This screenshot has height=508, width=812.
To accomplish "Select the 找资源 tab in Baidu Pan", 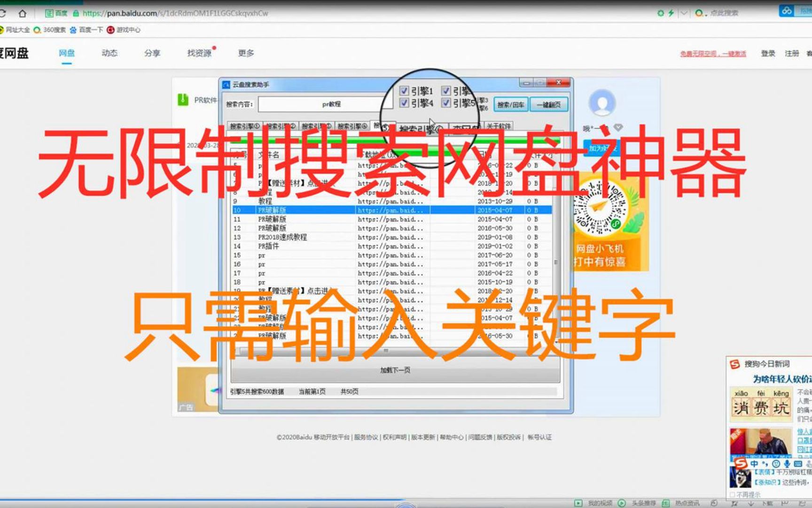I will 199,53.
